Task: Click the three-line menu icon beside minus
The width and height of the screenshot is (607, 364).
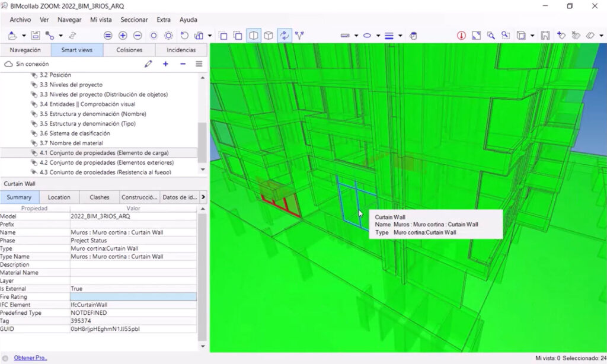Action: (199, 64)
